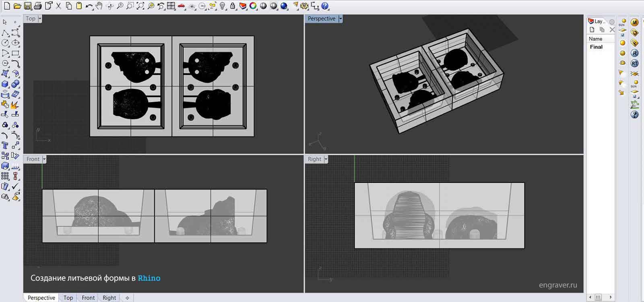The width and height of the screenshot is (644, 302).
Task: Open the Options gear icon
Action: (304, 6)
